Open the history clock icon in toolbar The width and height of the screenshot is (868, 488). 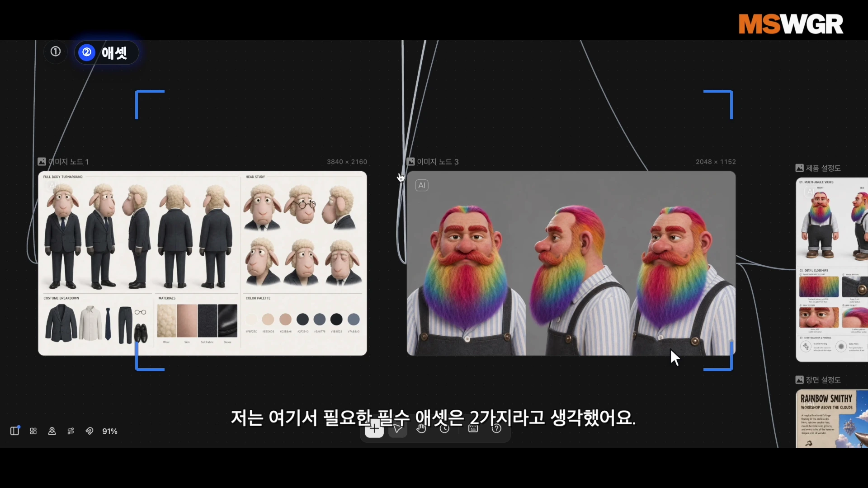click(x=445, y=428)
